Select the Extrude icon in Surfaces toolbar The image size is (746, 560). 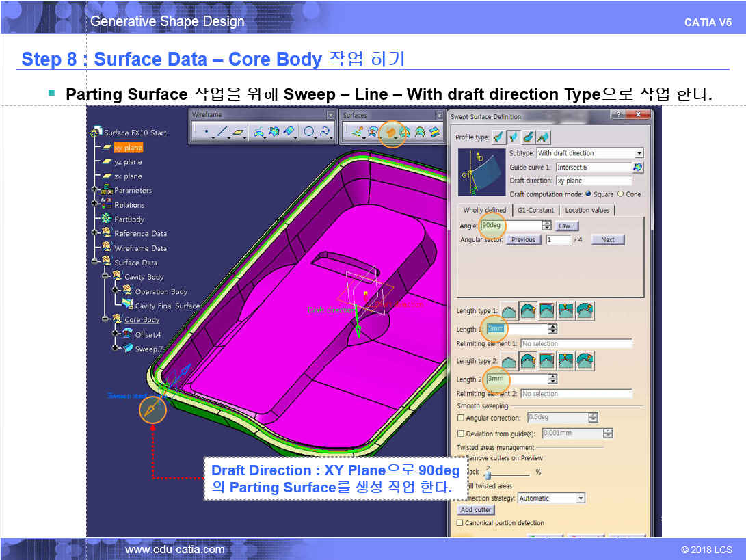[x=356, y=132]
